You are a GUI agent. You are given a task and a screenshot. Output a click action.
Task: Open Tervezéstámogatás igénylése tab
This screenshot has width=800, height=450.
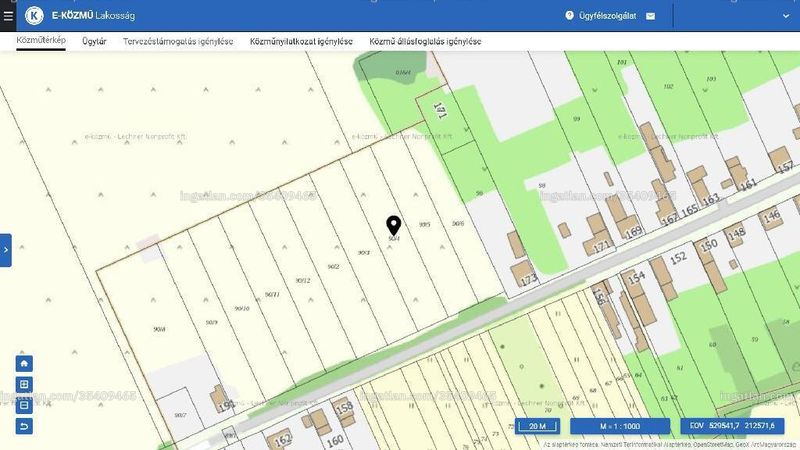tap(178, 41)
